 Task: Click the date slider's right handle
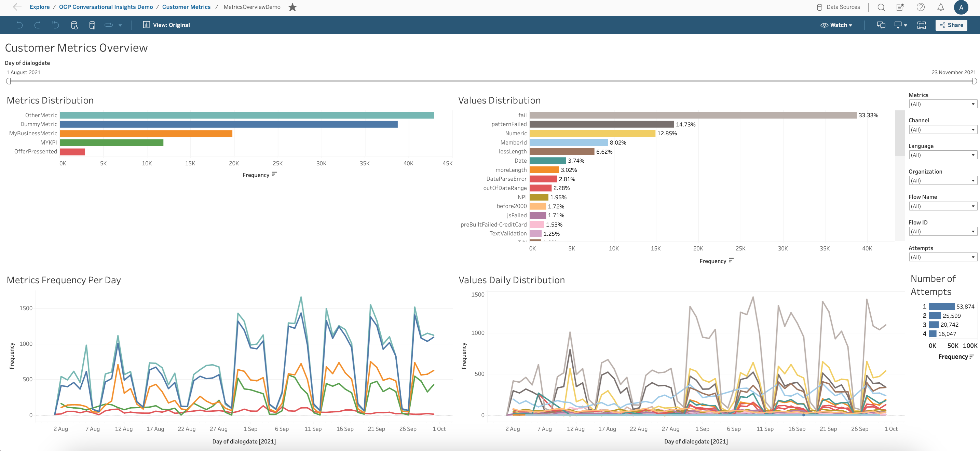pyautogui.click(x=974, y=81)
